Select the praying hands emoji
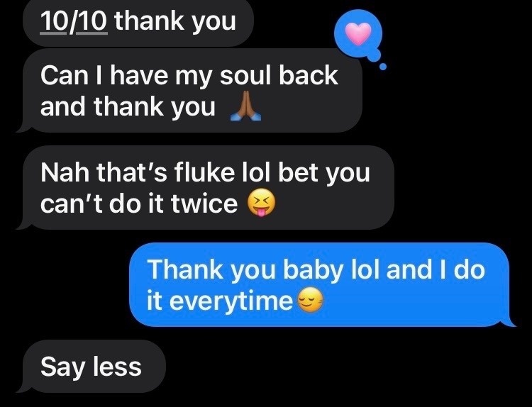Image resolution: width=532 pixels, height=407 pixels. 245,106
